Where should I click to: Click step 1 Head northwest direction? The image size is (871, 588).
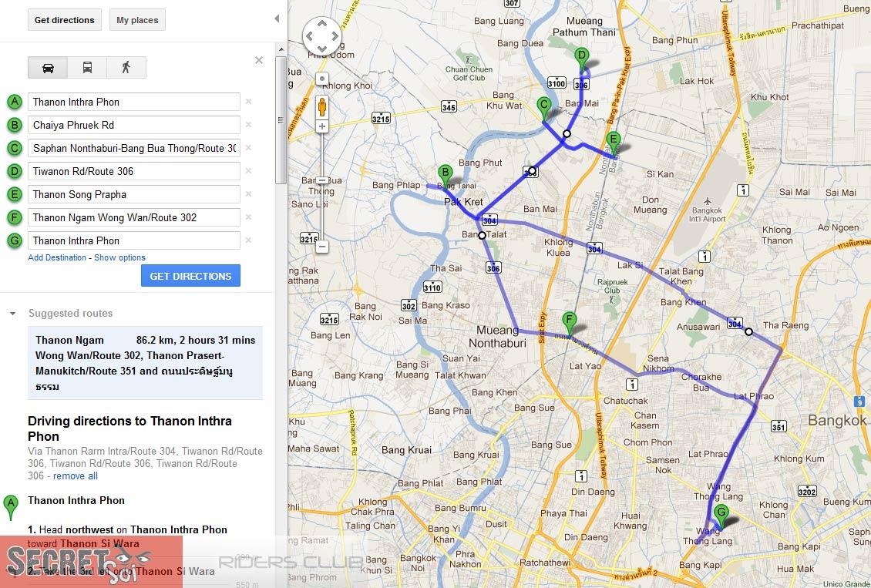pyautogui.click(x=127, y=536)
